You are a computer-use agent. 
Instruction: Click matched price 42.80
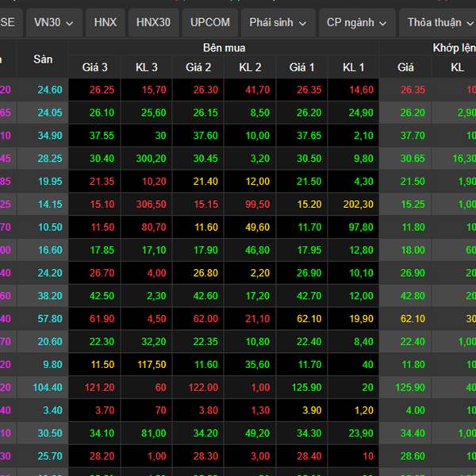point(413,296)
